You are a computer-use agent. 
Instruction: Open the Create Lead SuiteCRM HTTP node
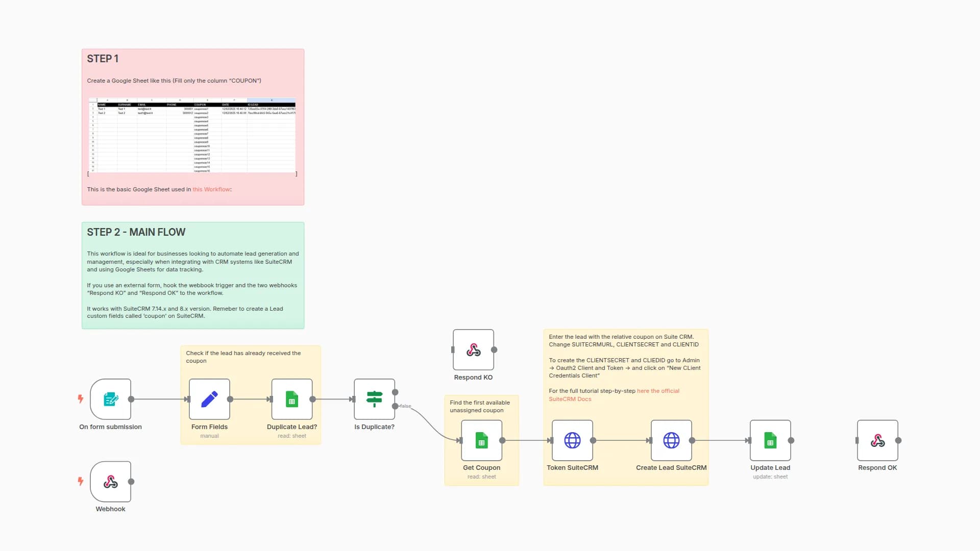click(672, 440)
